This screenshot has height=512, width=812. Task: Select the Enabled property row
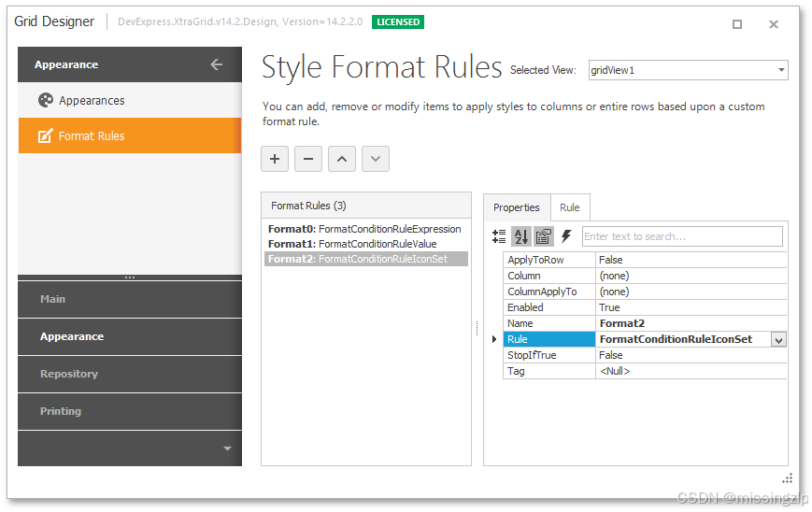click(x=645, y=307)
